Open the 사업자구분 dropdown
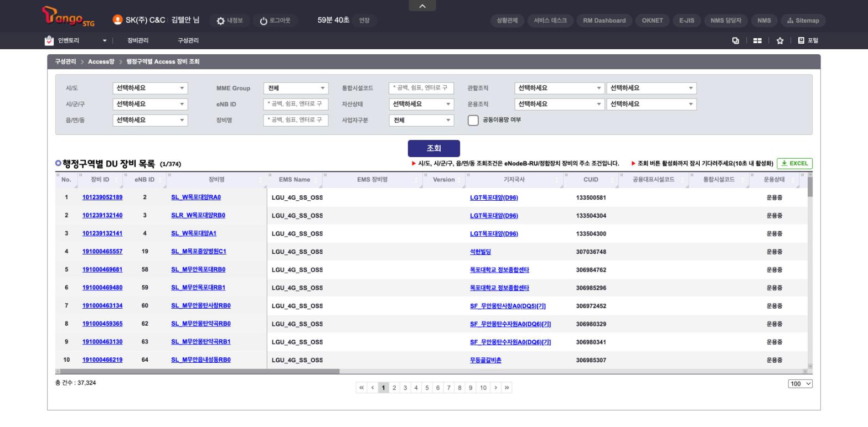The image size is (868, 427). click(421, 120)
